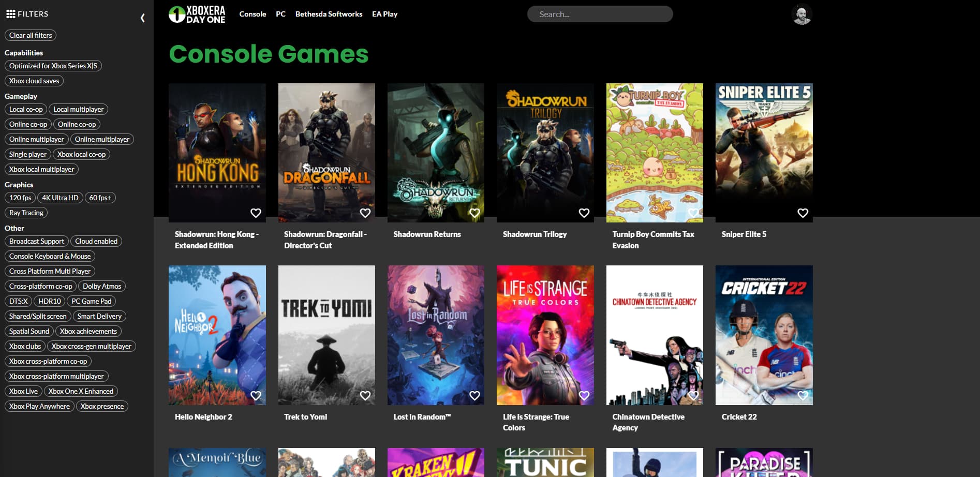This screenshot has height=477, width=980.
Task: Open the Cricket 22 title link
Action: (x=739, y=416)
